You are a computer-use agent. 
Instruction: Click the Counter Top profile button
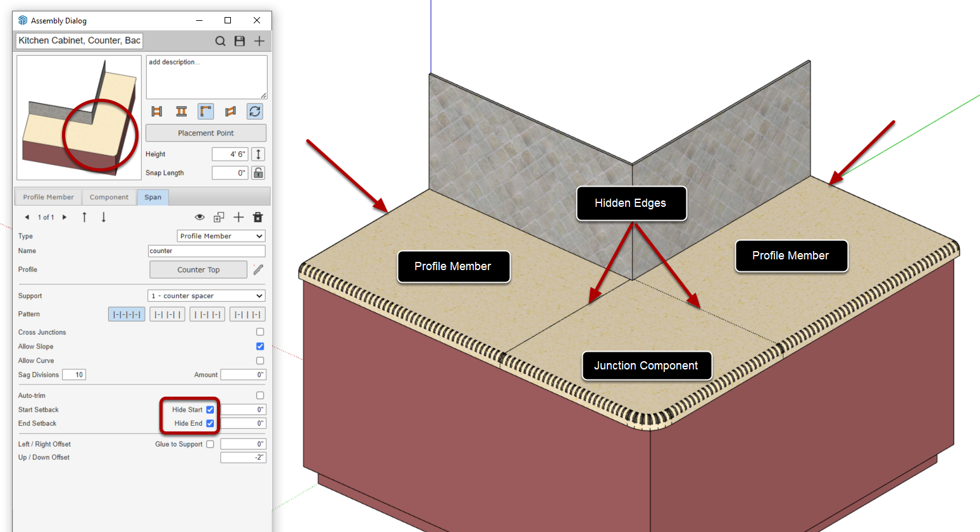[199, 269]
